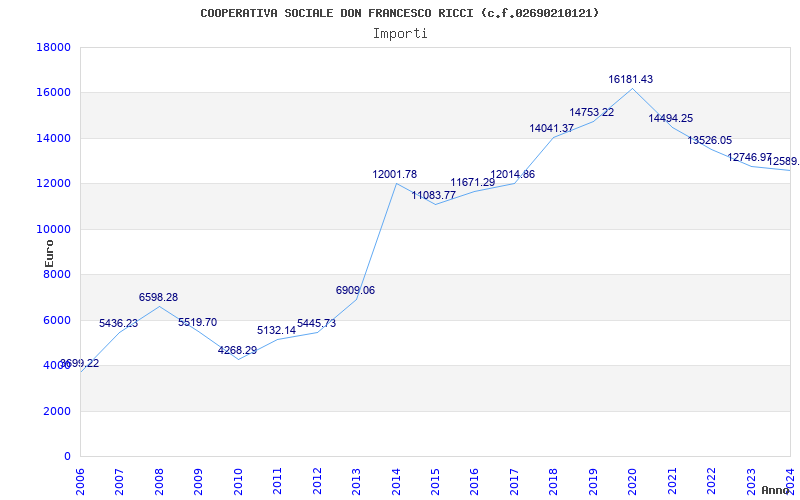The image size is (800, 500).
Task: Click the 2012 year label
Action: 317,482
